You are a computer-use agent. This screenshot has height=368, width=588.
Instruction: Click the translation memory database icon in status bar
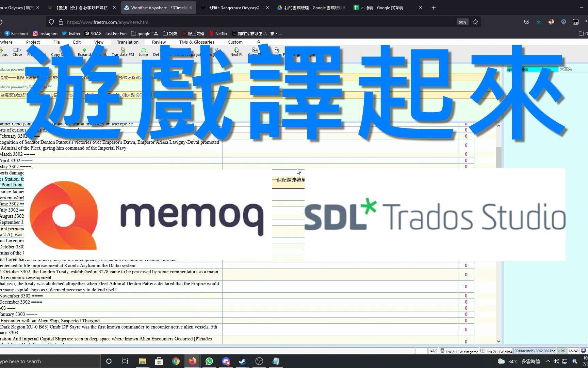(442, 351)
